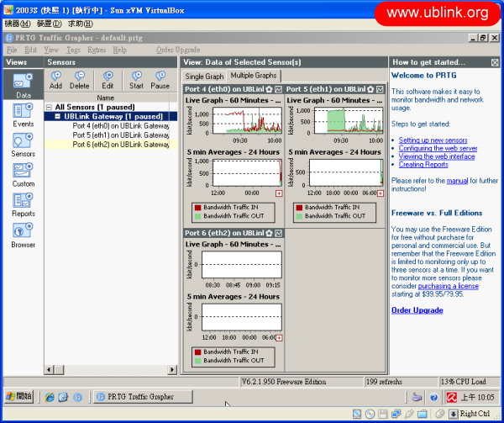Open the Creating Reports link

(x=423, y=164)
